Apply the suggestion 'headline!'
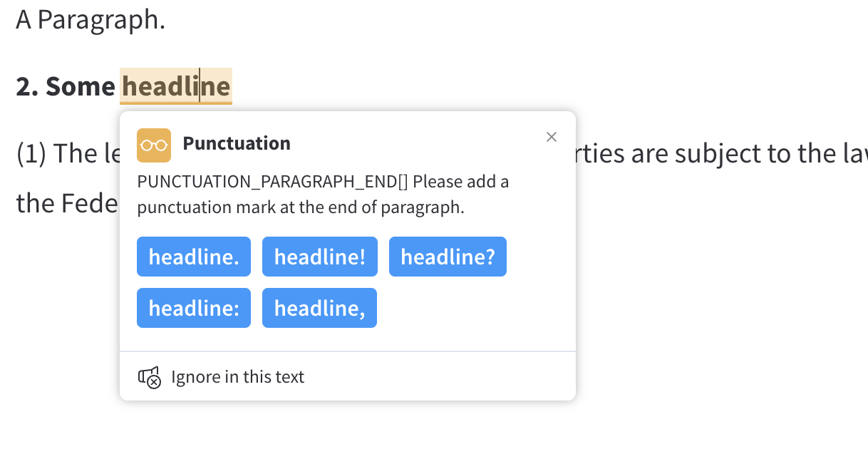 point(319,257)
